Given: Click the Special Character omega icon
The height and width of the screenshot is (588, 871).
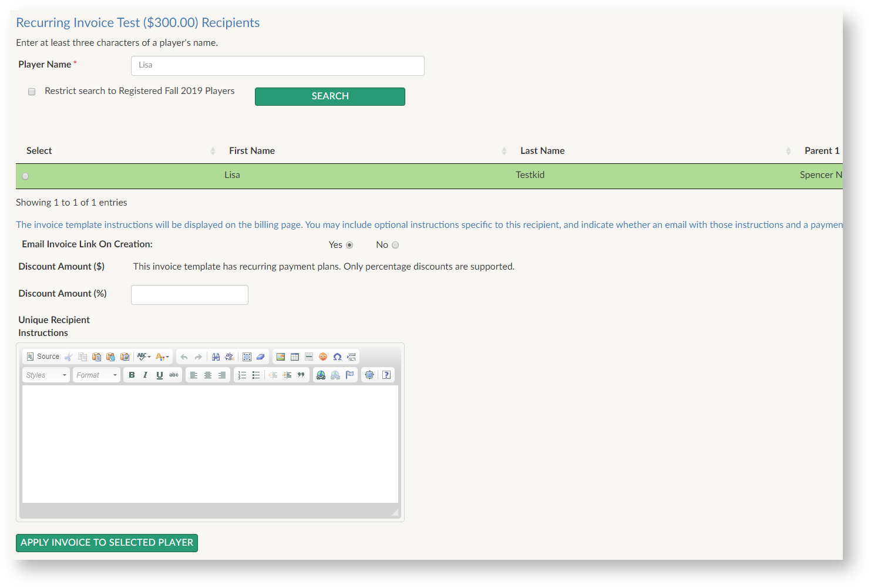Looking at the screenshot, I should (x=337, y=357).
